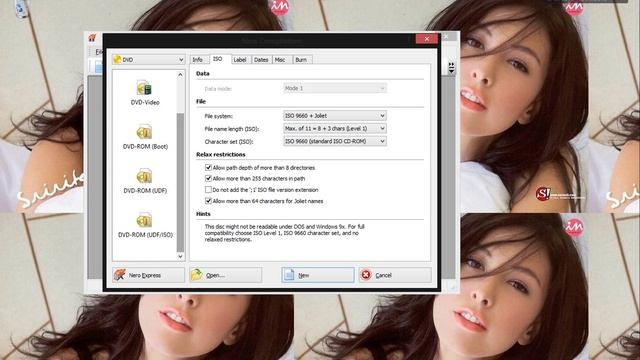The height and width of the screenshot is (360, 640).
Task: Expand the File system dropdown
Action: click(x=335, y=116)
